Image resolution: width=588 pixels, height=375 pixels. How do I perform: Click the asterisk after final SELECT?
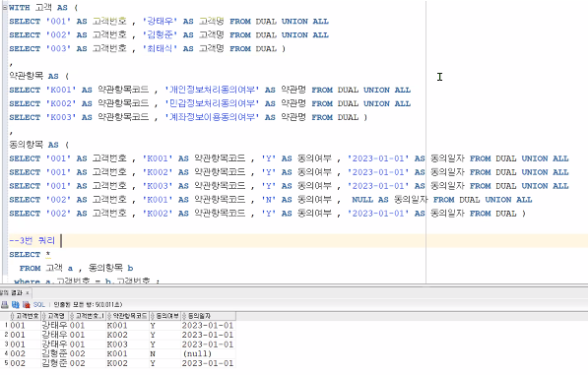[x=48, y=254]
